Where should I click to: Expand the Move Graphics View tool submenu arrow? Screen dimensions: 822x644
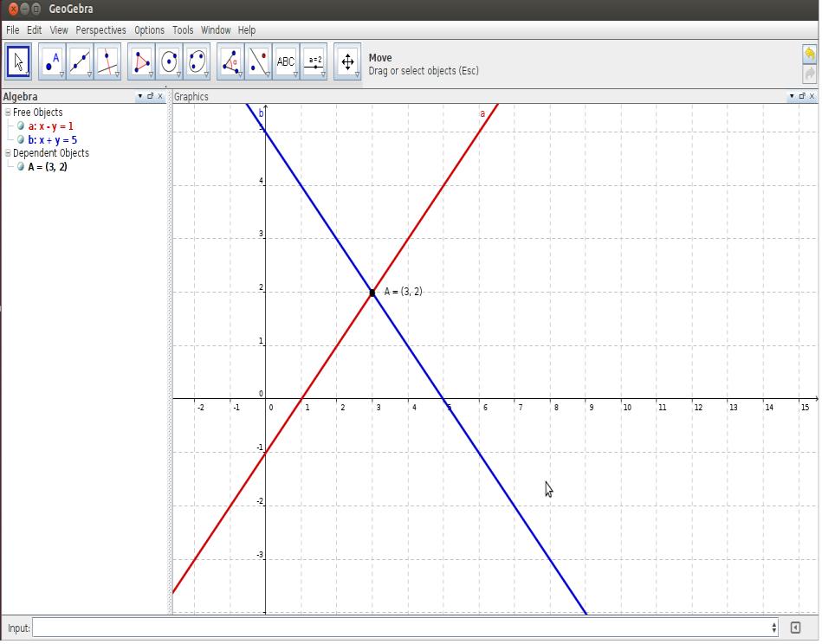[357, 75]
